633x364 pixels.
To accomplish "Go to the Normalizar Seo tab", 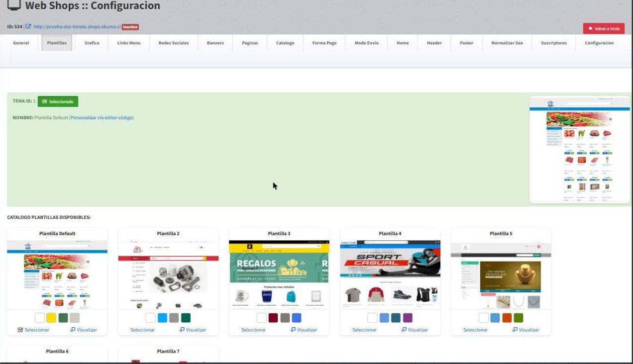I will (507, 43).
